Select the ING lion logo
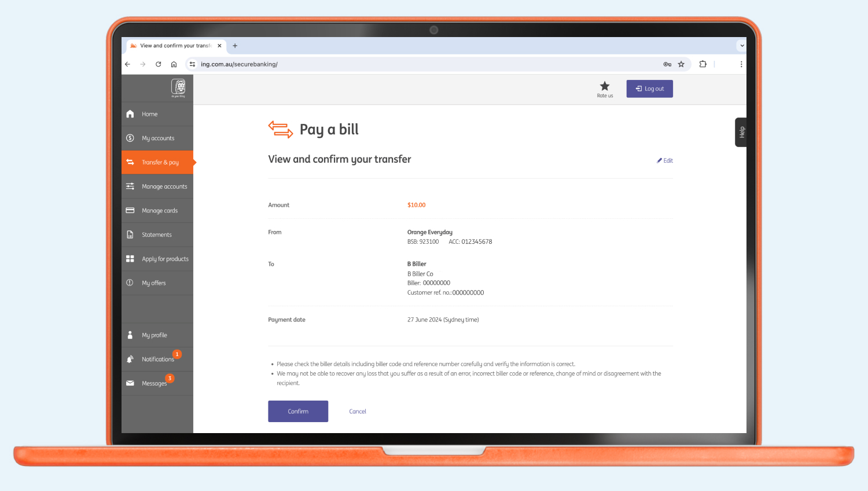Image resolution: width=868 pixels, height=491 pixels. [178, 87]
